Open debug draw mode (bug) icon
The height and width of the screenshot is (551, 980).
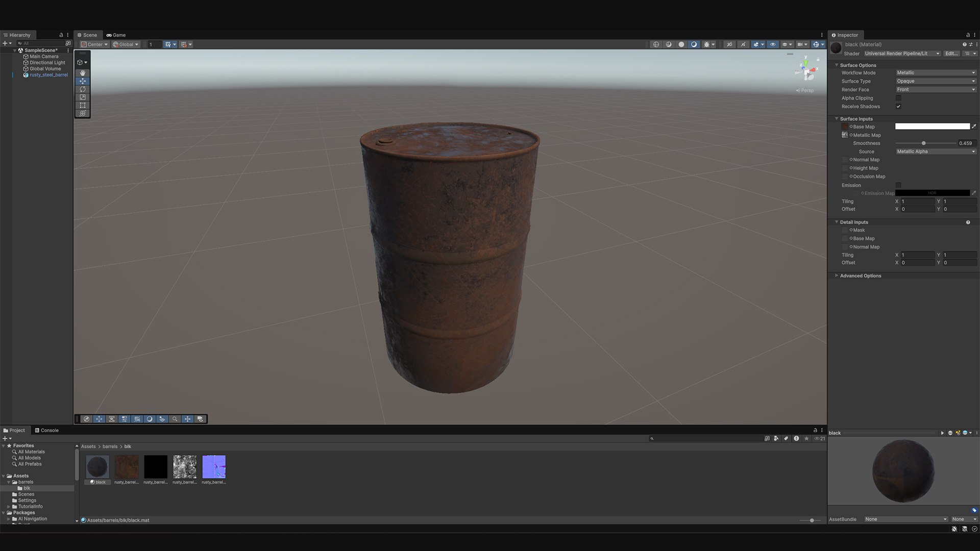click(707, 44)
